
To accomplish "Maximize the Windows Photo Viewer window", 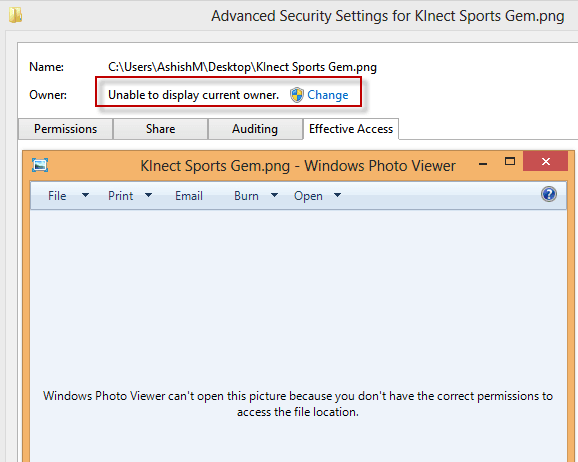I will point(510,161).
